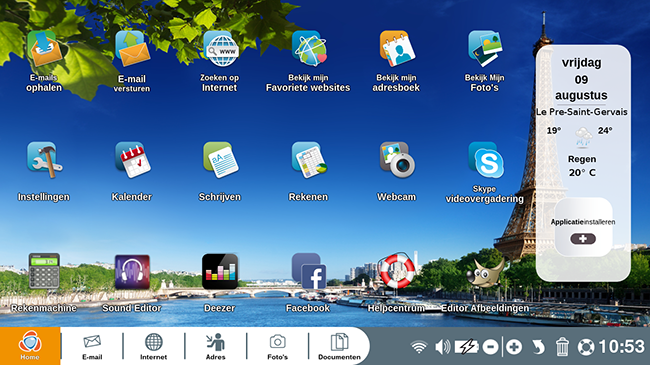Decrease zoom with the minus button

(x=490, y=347)
